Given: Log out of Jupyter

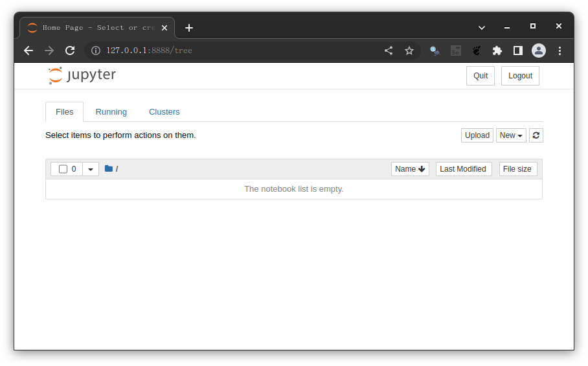Looking at the screenshot, I should (x=520, y=76).
